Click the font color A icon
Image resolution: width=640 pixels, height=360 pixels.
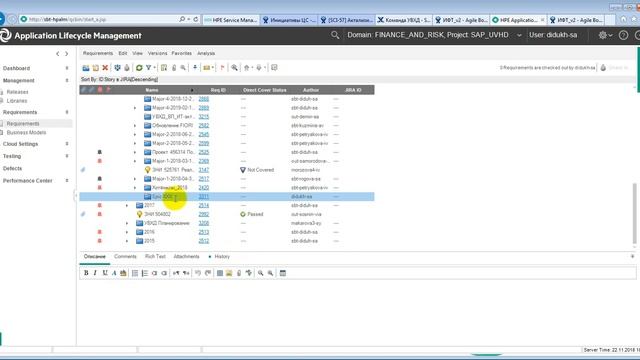point(114,273)
